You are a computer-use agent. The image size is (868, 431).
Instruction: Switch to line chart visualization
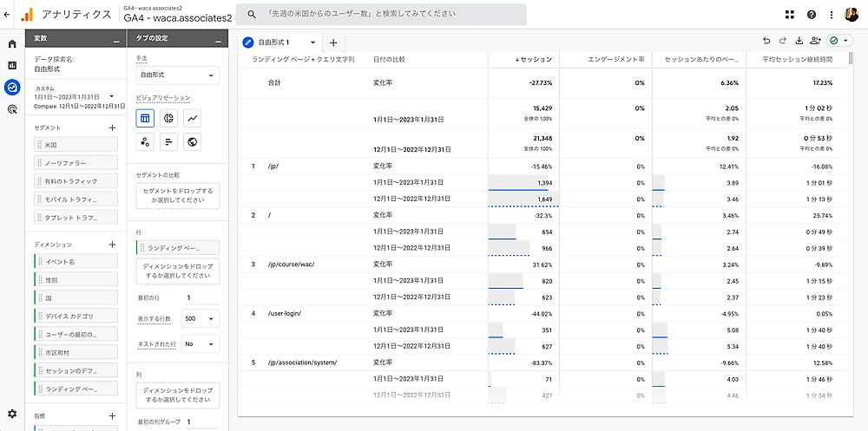point(193,118)
